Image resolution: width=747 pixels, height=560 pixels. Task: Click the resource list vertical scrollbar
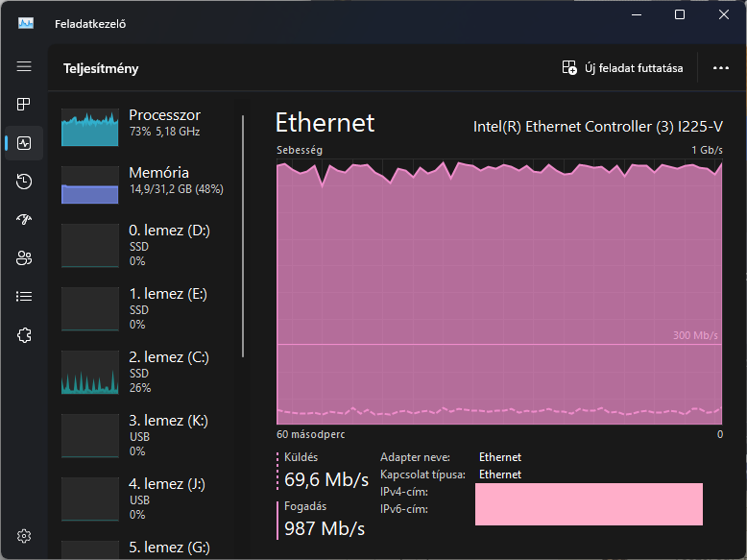pyautogui.click(x=243, y=236)
